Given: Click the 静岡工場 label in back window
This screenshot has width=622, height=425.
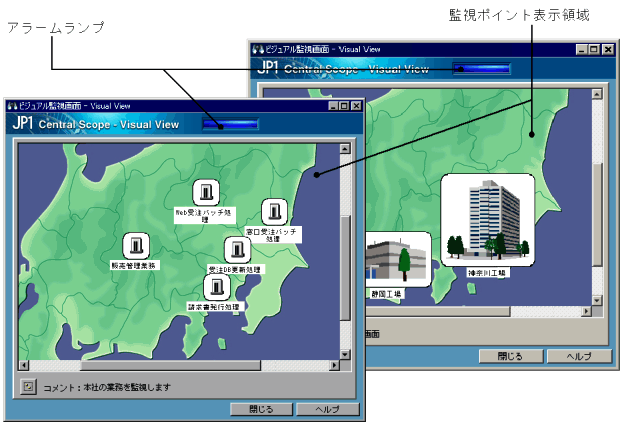Looking at the screenshot, I should coord(386,294).
